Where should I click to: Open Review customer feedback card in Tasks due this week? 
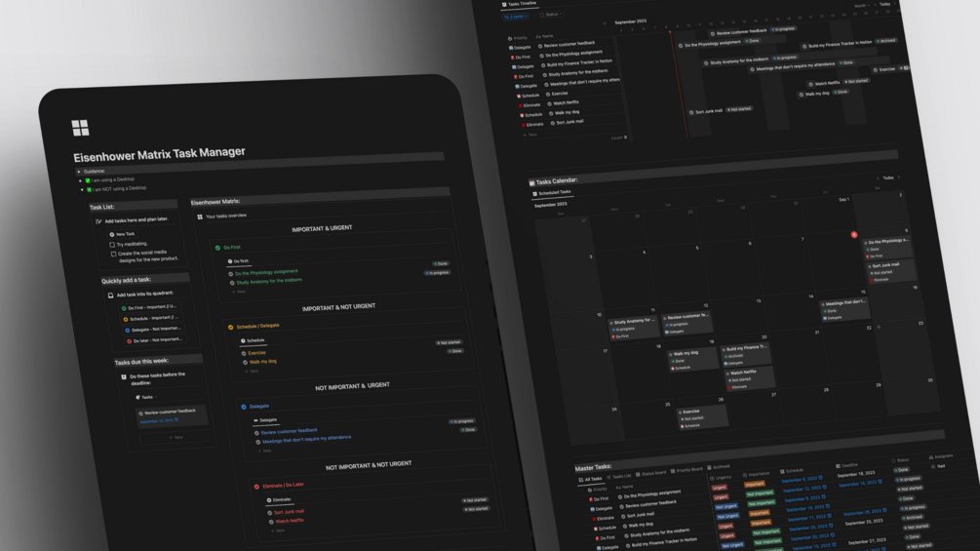point(172,416)
